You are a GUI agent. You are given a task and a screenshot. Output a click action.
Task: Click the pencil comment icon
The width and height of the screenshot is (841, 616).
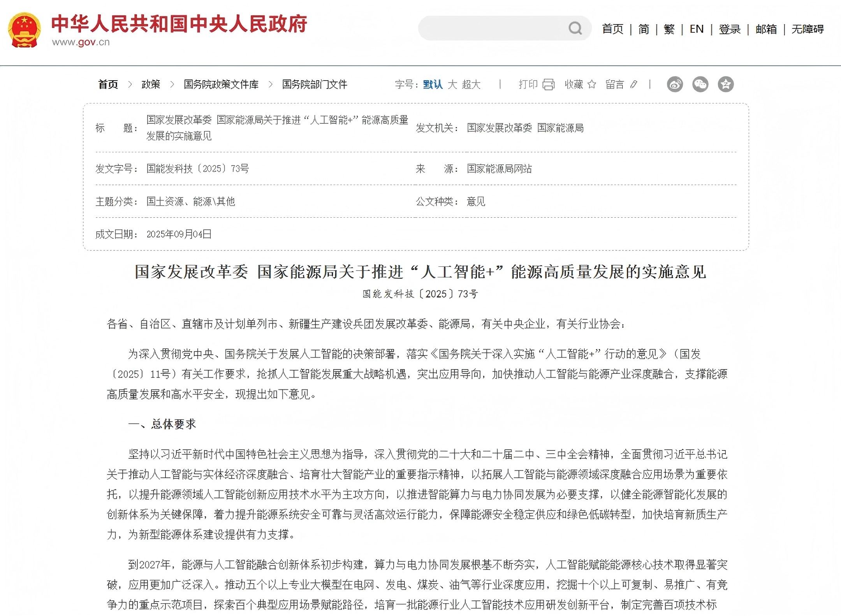[634, 84]
